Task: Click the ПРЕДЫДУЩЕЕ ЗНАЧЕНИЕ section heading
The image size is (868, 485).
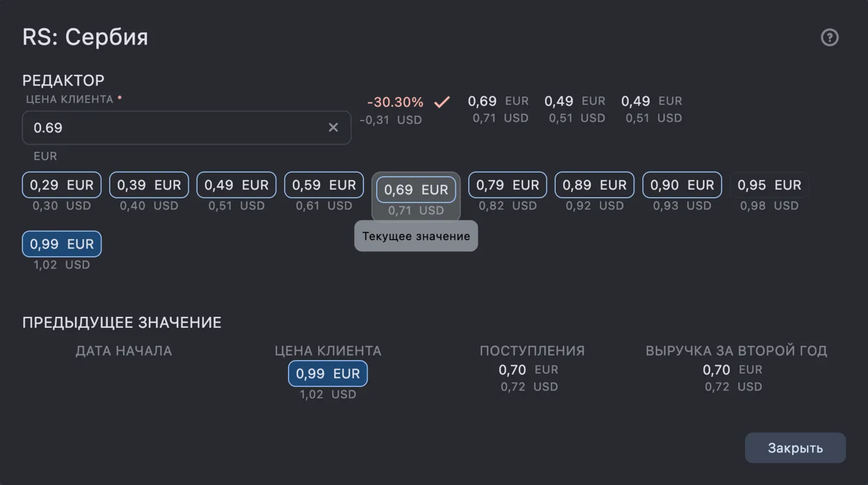Action: pyautogui.click(x=122, y=322)
